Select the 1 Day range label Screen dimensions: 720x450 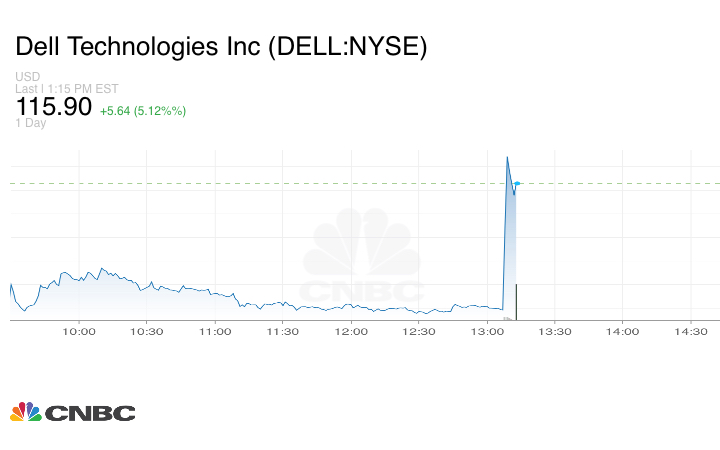(x=31, y=123)
